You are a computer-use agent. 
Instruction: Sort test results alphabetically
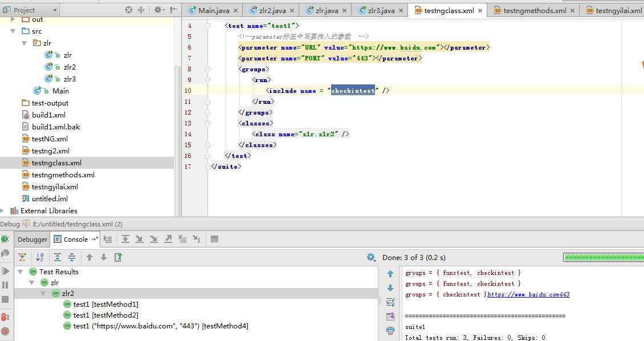click(40, 258)
